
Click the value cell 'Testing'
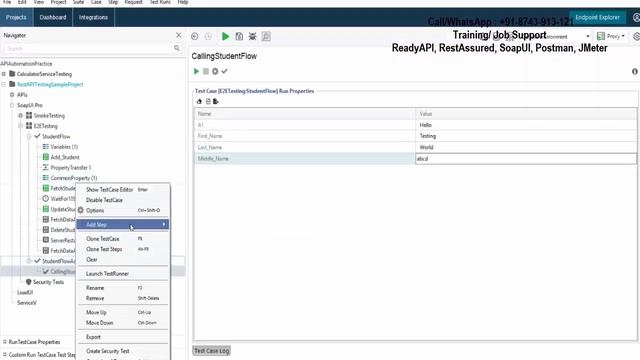click(x=526, y=136)
